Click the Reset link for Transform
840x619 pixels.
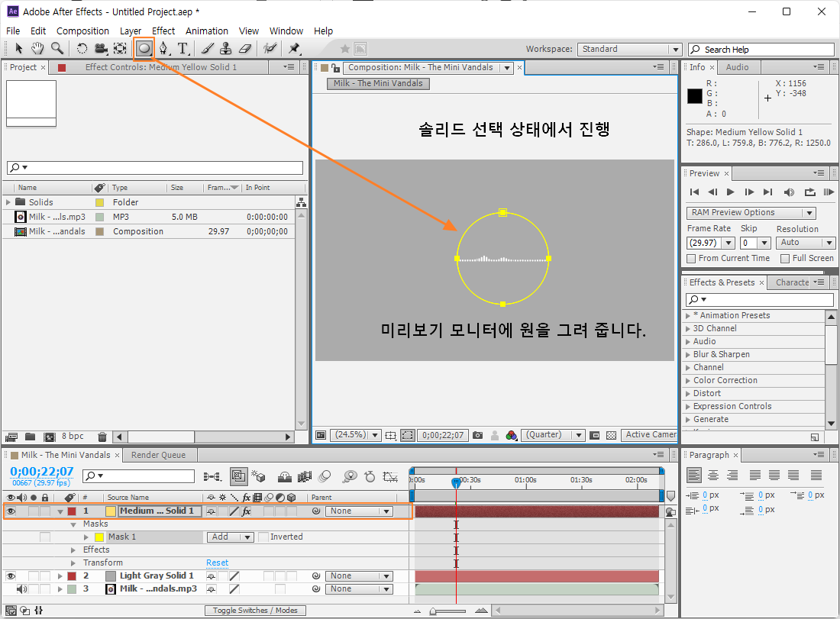[x=217, y=563]
